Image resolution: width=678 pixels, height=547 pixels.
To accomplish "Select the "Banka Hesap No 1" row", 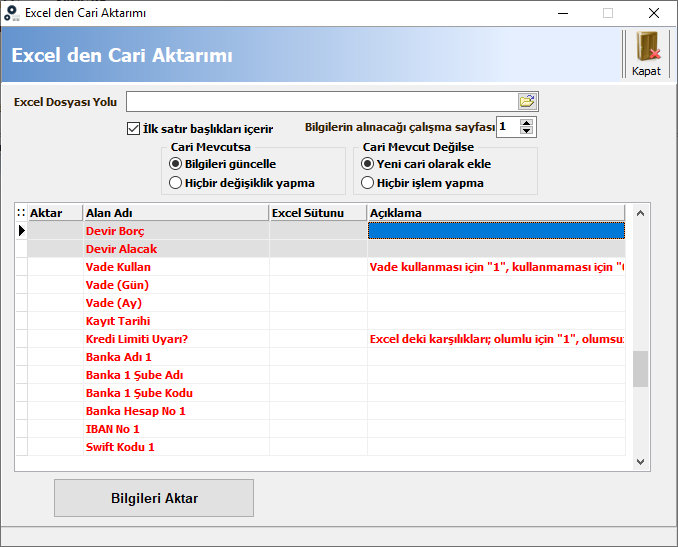I will coord(320,411).
